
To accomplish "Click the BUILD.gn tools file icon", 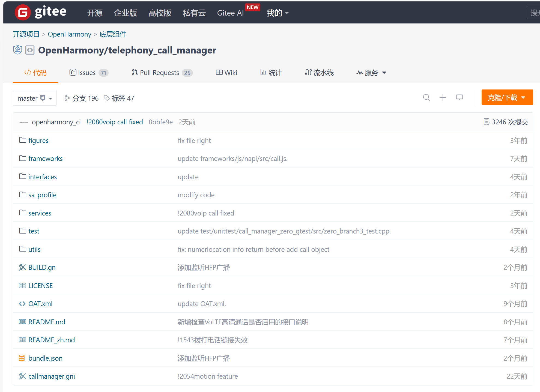I will coord(22,267).
